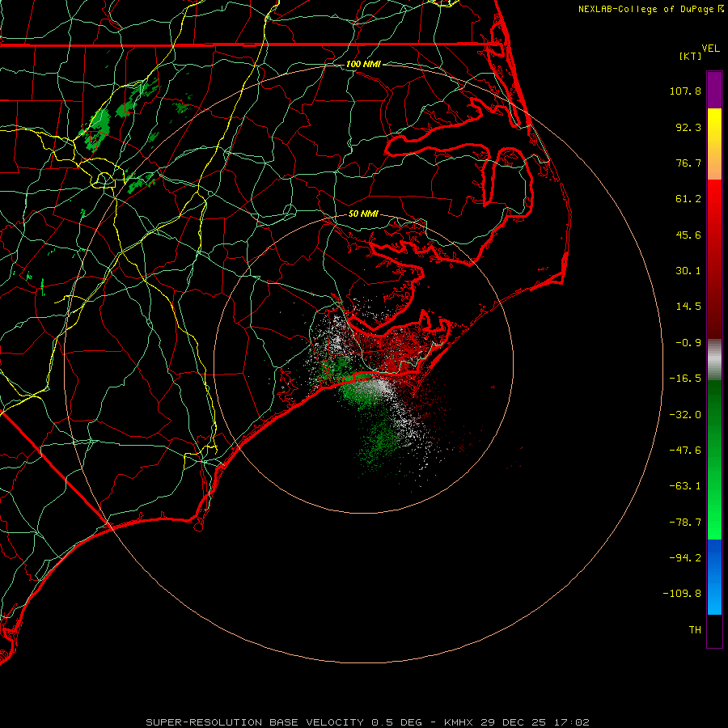This screenshot has height=728, width=728.
Task: Click the [KT] units label
Action: 691,56
